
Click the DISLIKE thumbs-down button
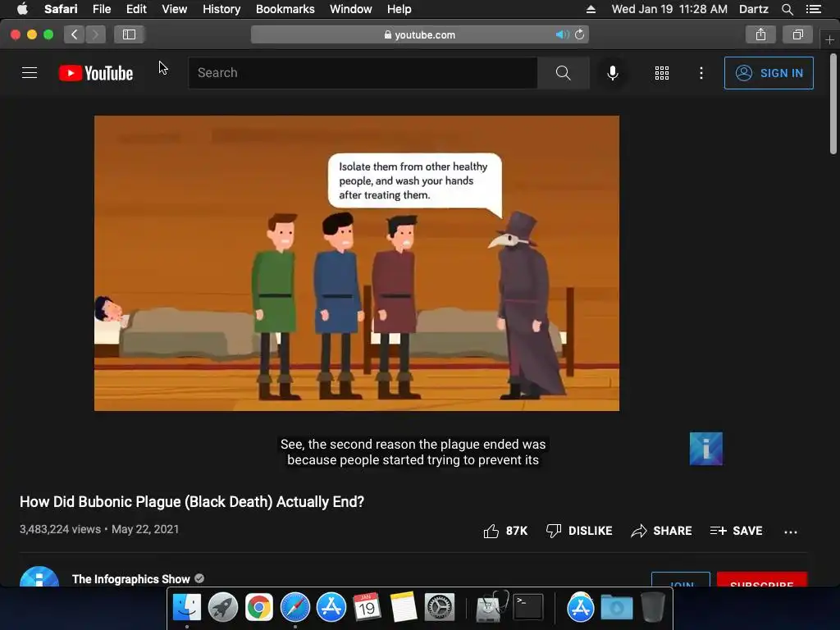(578, 531)
